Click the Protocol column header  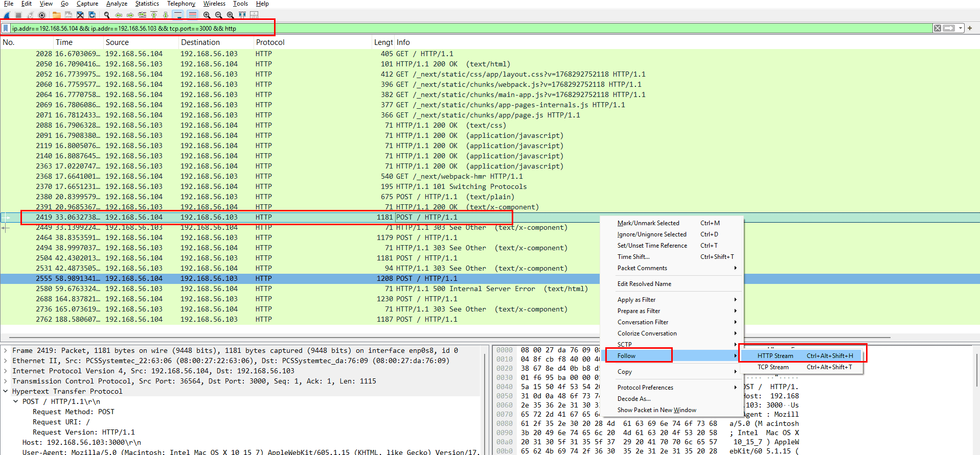(270, 42)
